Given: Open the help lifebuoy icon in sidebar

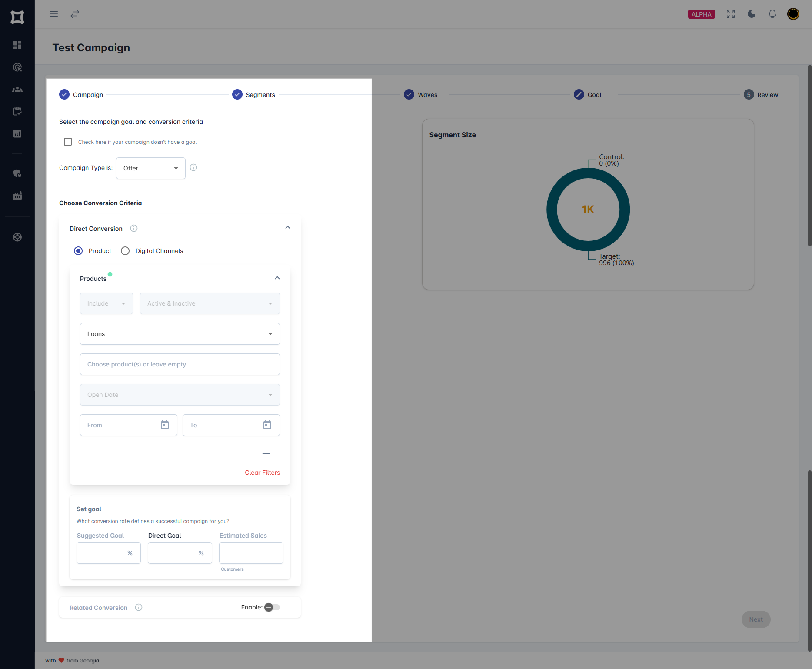Looking at the screenshot, I should (x=17, y=237).
